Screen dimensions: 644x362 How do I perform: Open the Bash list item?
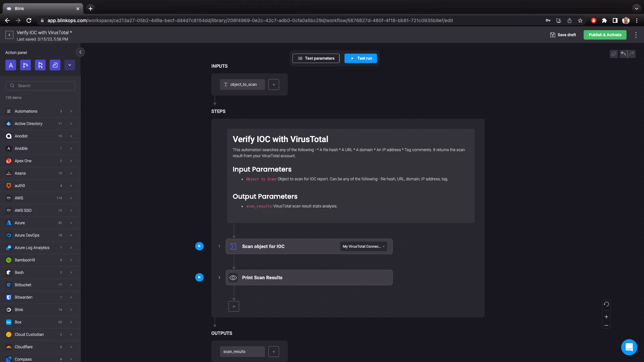(39, 273)
